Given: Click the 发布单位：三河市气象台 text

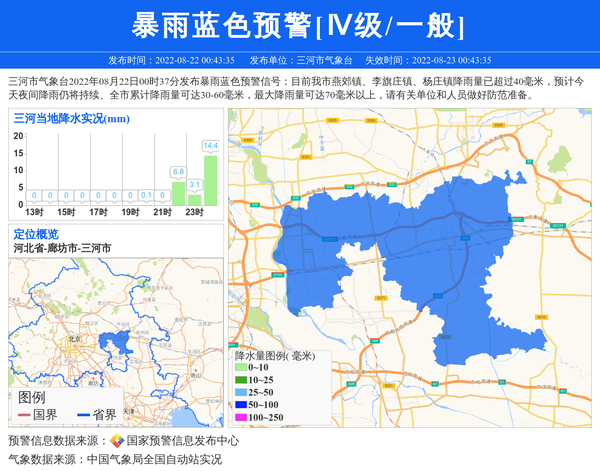Looking at the screenshot, I should pyautogui.click(x=301, y=60).
